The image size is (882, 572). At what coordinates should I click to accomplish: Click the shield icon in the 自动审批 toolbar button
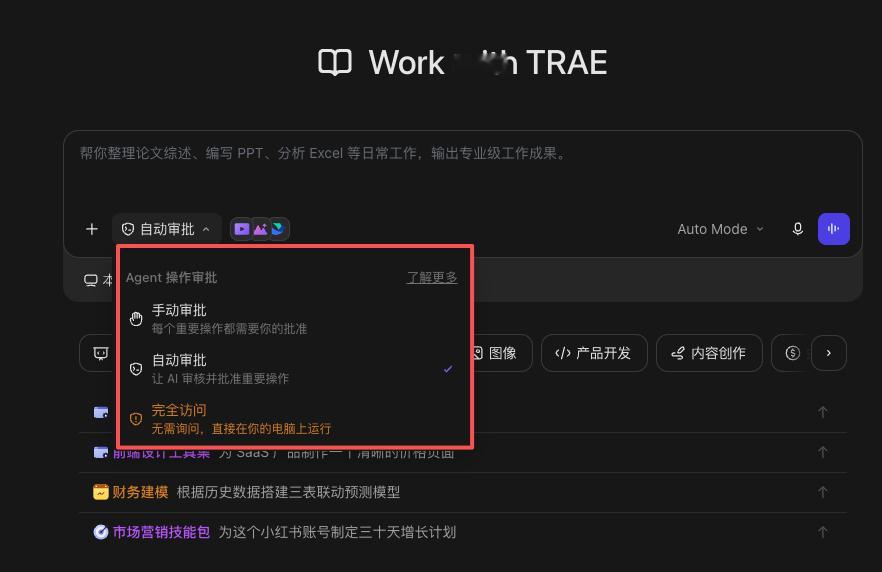tap(128, 229)
